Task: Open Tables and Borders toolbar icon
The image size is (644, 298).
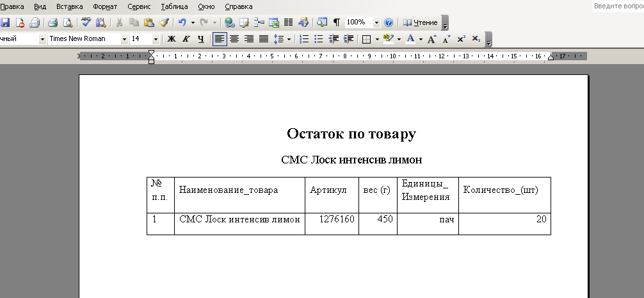Action: (245, 22)
